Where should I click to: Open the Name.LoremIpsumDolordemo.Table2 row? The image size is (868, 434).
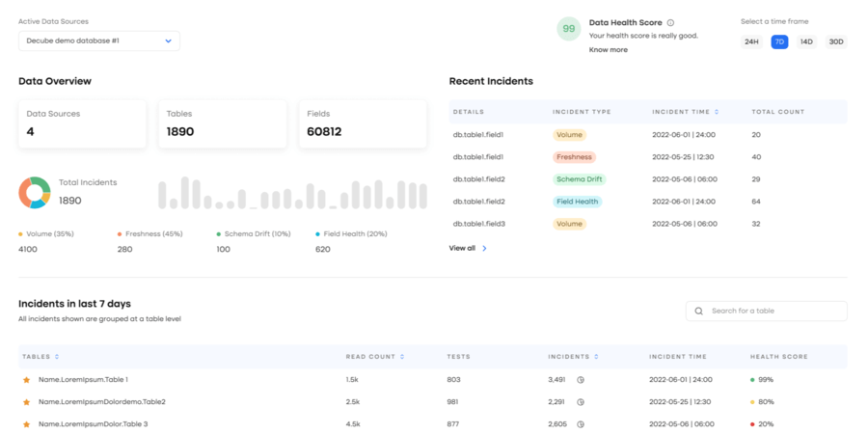[432, 402]
